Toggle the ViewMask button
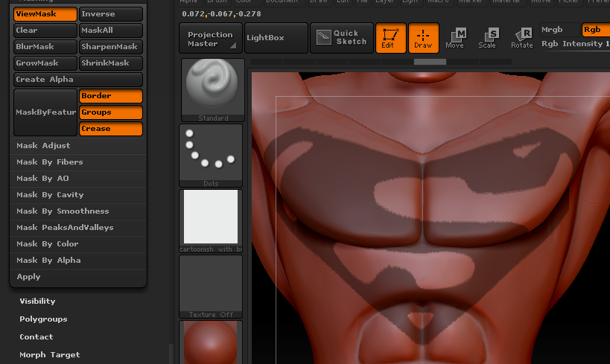 pos(45,14)
